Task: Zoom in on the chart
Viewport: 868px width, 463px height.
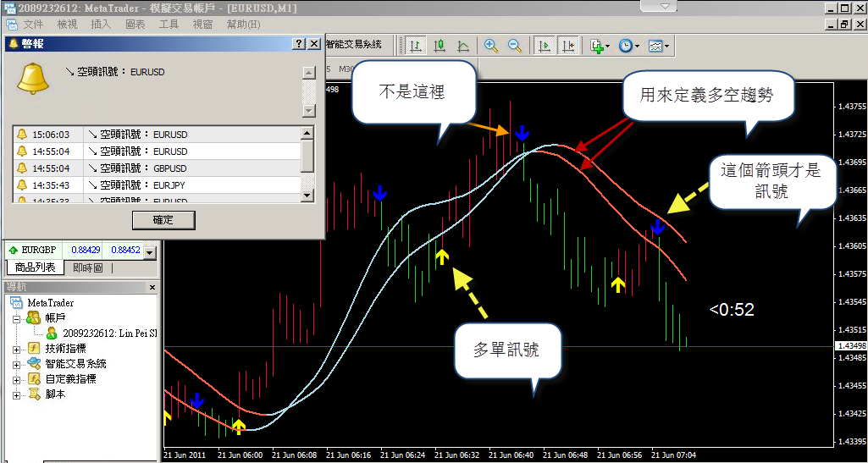Action: tap(490, 46)
